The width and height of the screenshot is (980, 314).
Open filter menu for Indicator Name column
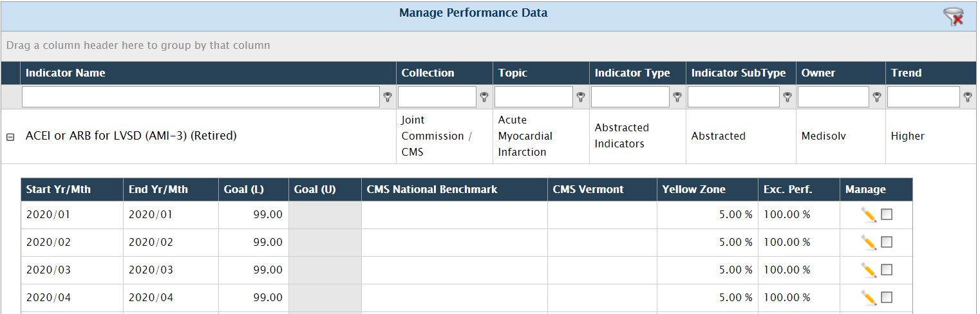[x=388, y=97]
